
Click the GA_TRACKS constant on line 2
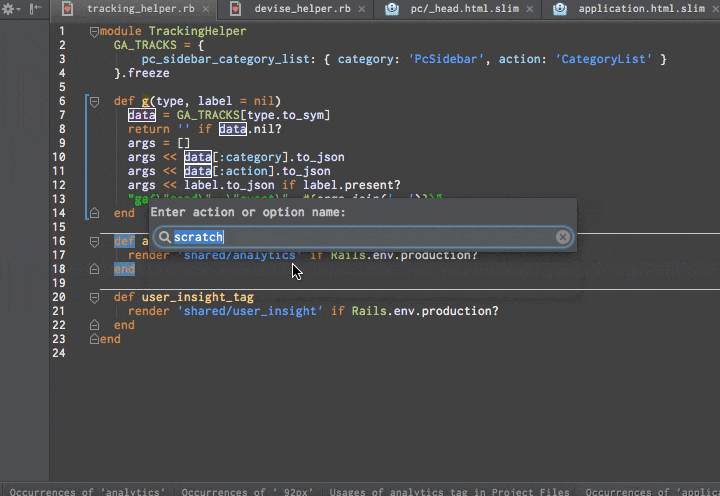145,45
